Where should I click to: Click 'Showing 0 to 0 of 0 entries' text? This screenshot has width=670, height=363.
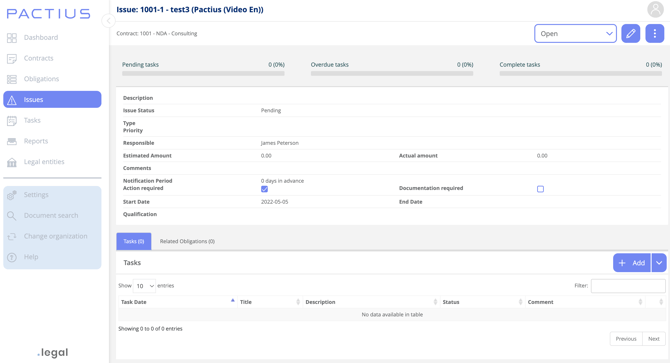pyautogui.click(x=150, y=329)
